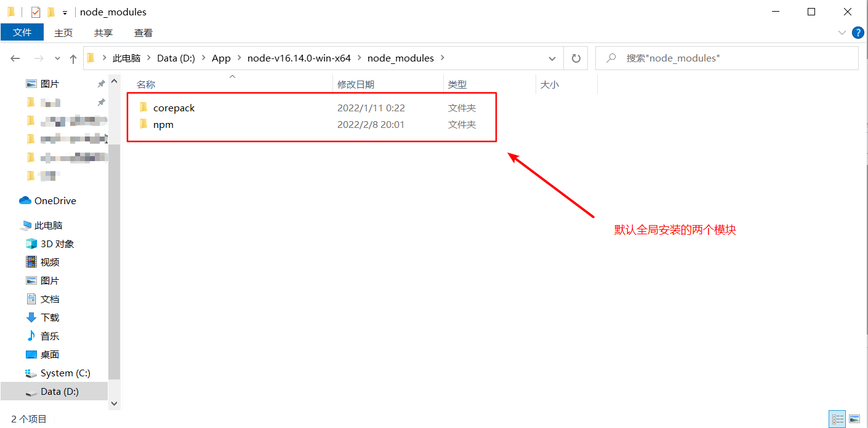Click the Forward navigation arrow
This screenshot has height=428, width=868.
(38, 58)
